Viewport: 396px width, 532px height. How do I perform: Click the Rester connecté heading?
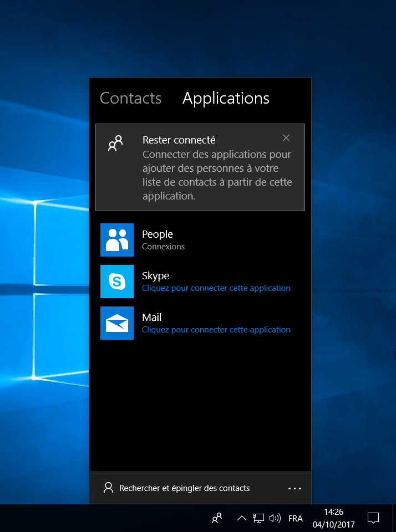pos(179,140)
